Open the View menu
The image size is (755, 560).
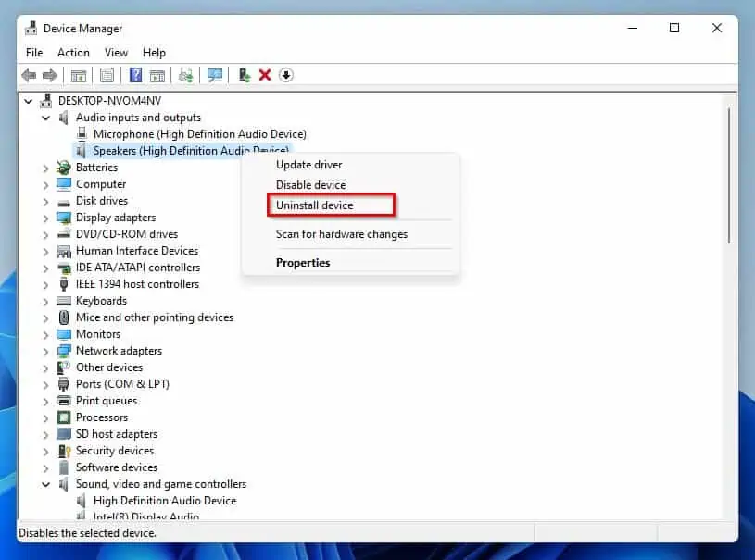point(116,53)
